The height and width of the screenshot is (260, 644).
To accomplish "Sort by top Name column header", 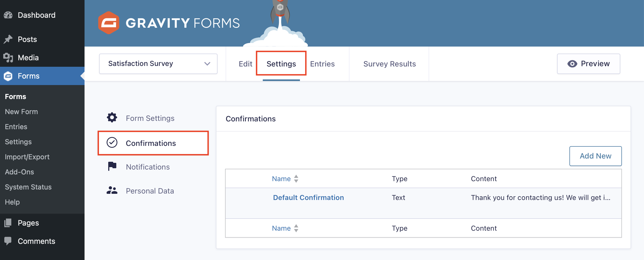I will tap(281, 179).
